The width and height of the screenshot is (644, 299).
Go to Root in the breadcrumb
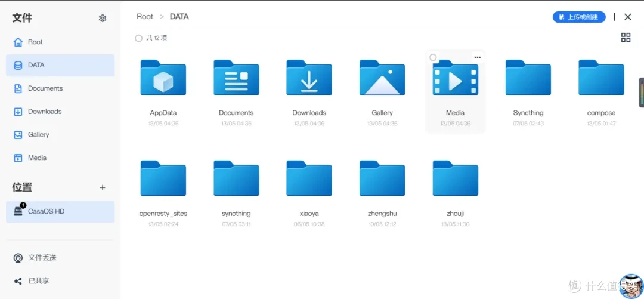145,17
